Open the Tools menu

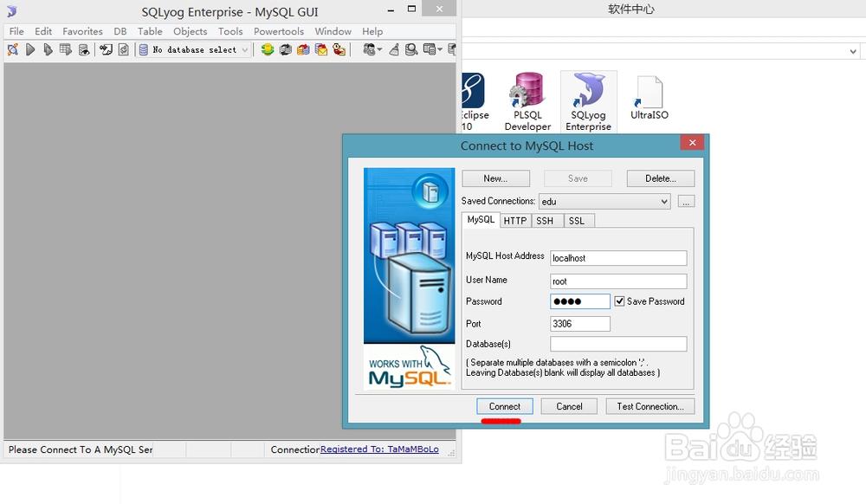(230, 31)
